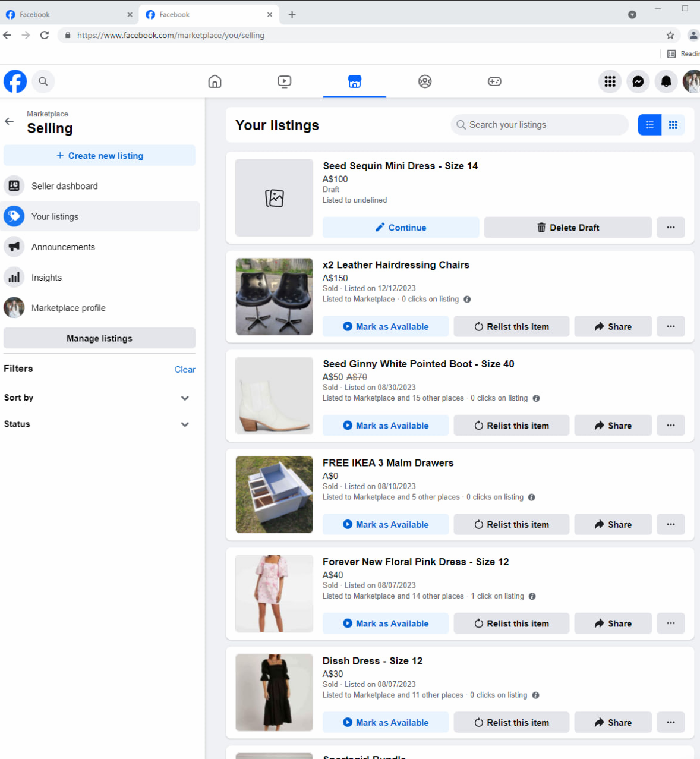Mark Leather Hairdressing Chairs as Available
This screenshot has width=700, height=759.
click(x=386, y=326)
